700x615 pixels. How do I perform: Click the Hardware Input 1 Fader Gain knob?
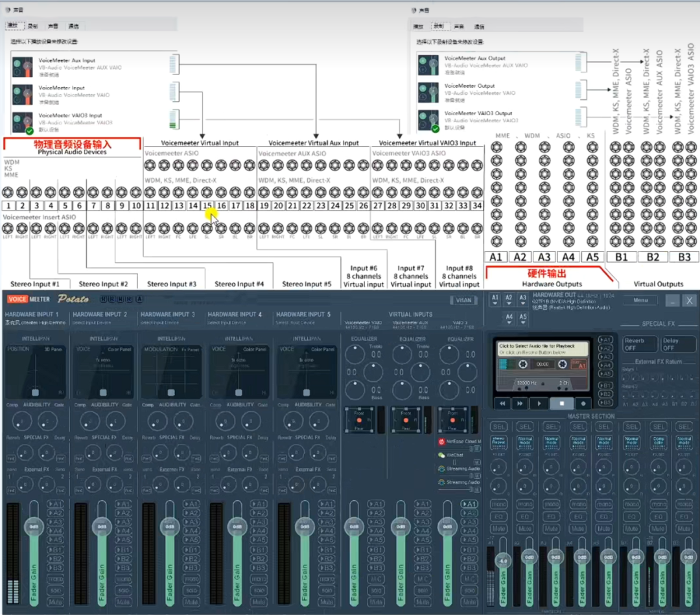[33, 526]
